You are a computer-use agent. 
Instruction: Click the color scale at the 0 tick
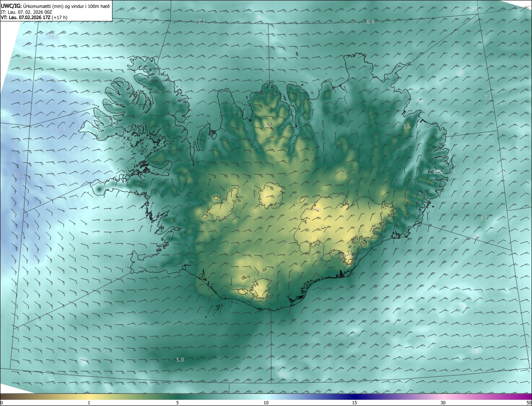[x=1, y=403]
